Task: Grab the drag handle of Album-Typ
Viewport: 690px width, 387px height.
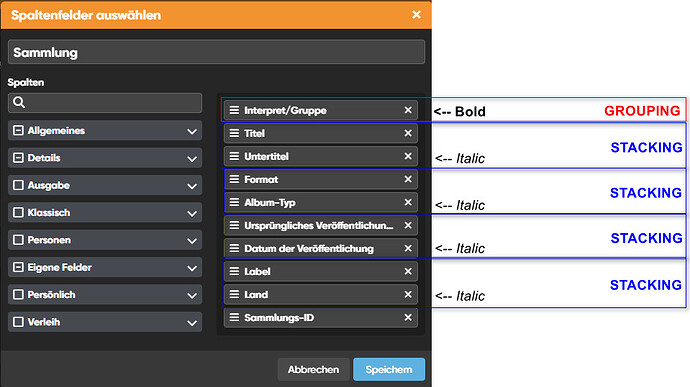Action: [234, 202]
